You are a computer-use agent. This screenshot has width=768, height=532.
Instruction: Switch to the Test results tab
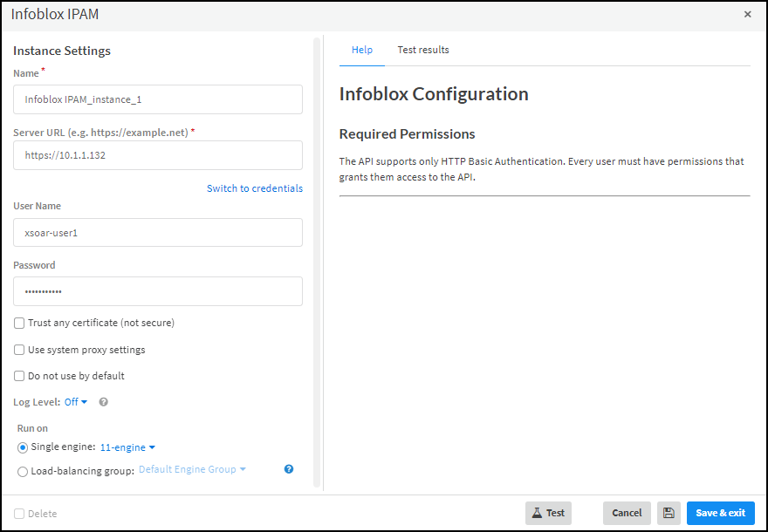point(423,51)
